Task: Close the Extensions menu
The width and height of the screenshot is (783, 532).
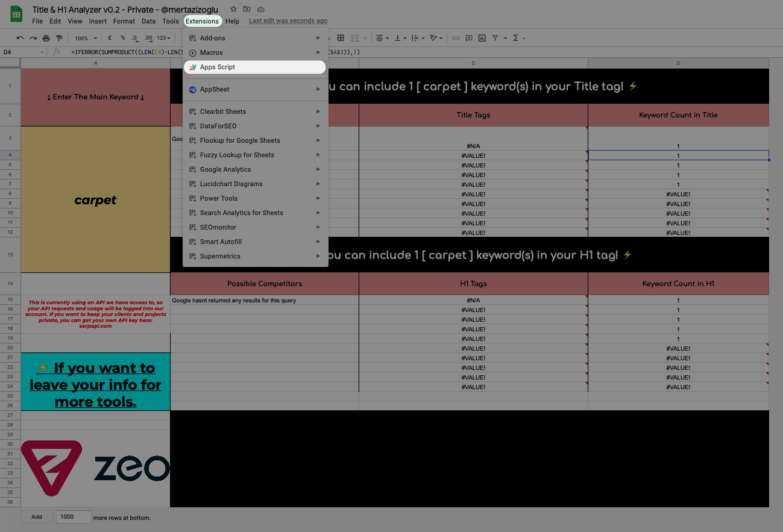Action: click(x=203, y=21)
